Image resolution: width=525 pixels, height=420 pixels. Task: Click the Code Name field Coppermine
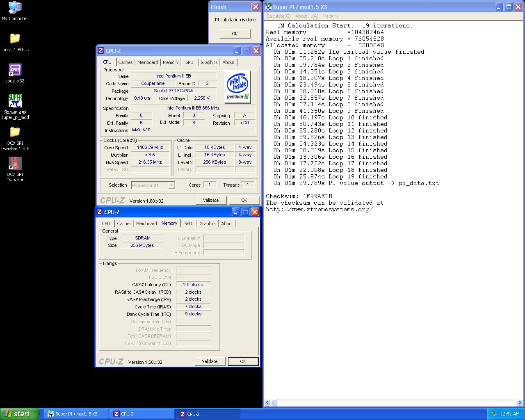153,84
